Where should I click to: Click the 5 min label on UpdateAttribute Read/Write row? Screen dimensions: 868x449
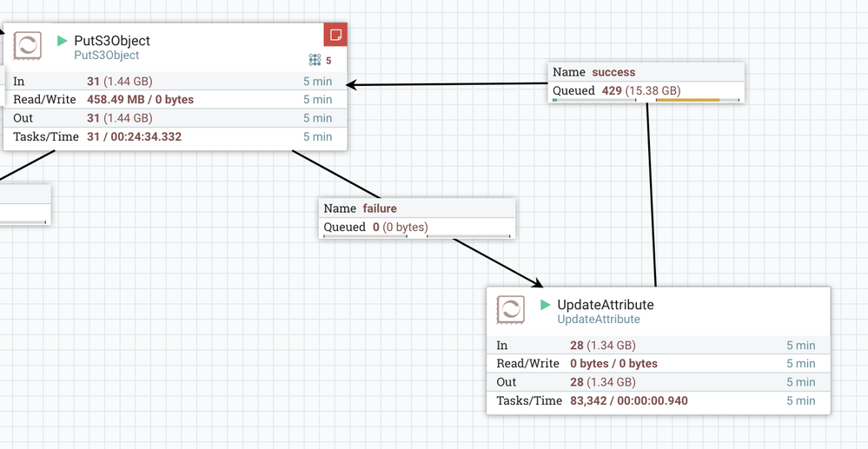coord(801,364)
